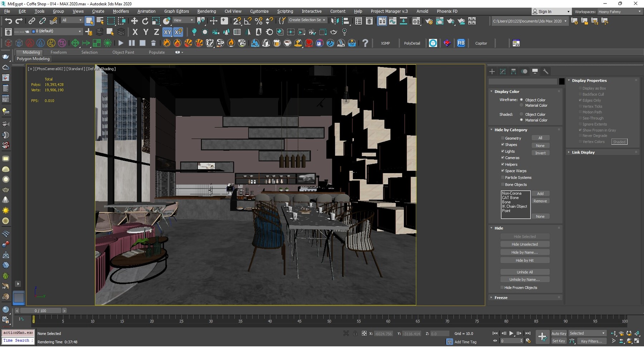The image size is (644, 349).
Task: Switch to the Create command panel
Action: coord(492,71)
